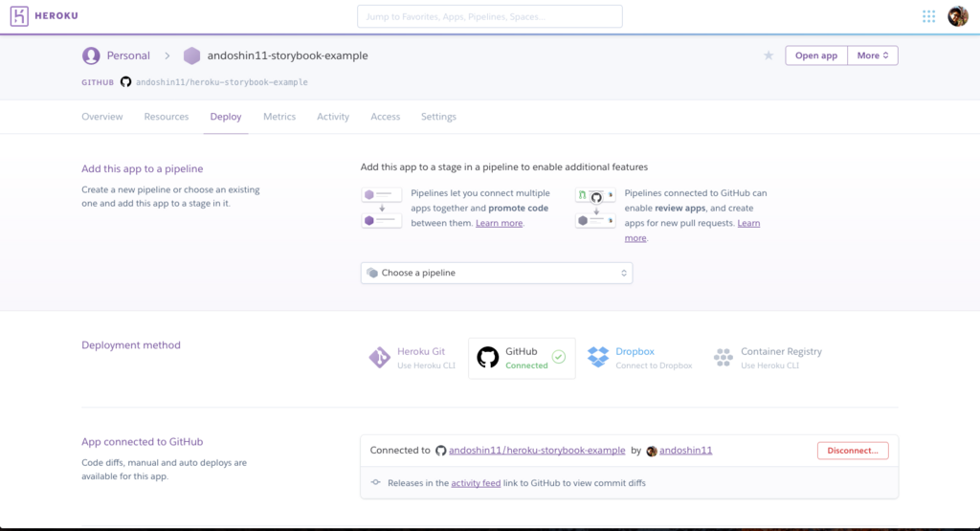
Task: Click the GitHub octocat icon beside repo path
Action: tap(125, 82)
